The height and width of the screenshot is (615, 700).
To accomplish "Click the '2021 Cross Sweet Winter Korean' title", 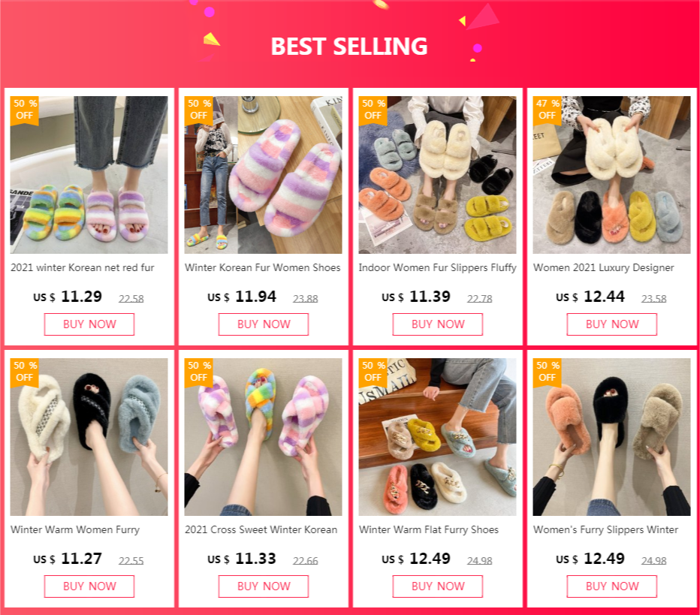I will tap(261, 529).
